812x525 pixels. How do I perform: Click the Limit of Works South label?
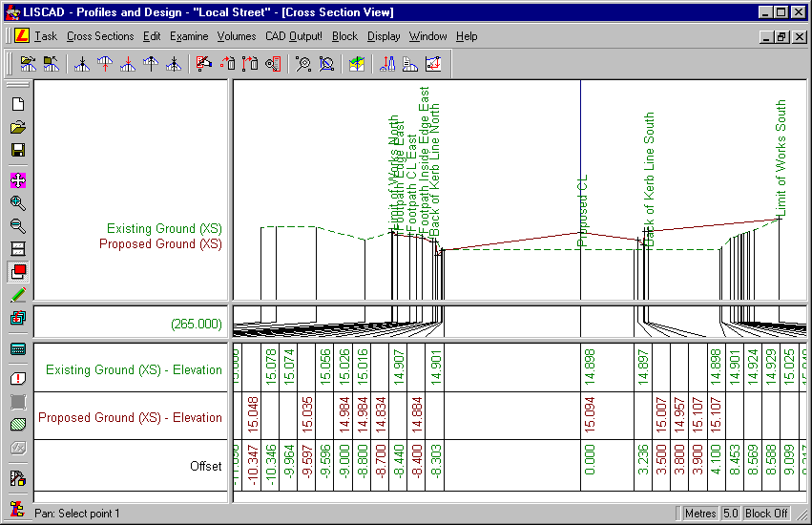click(781, 158)
